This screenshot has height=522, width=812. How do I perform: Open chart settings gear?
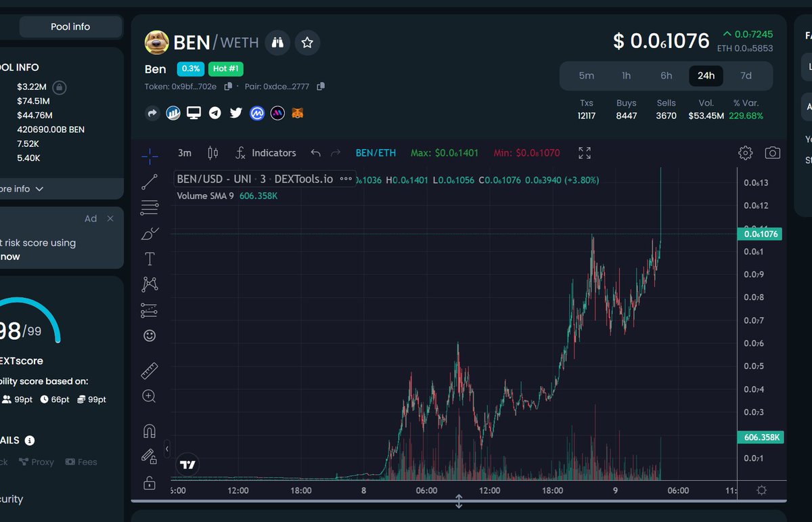coord(745,153)
